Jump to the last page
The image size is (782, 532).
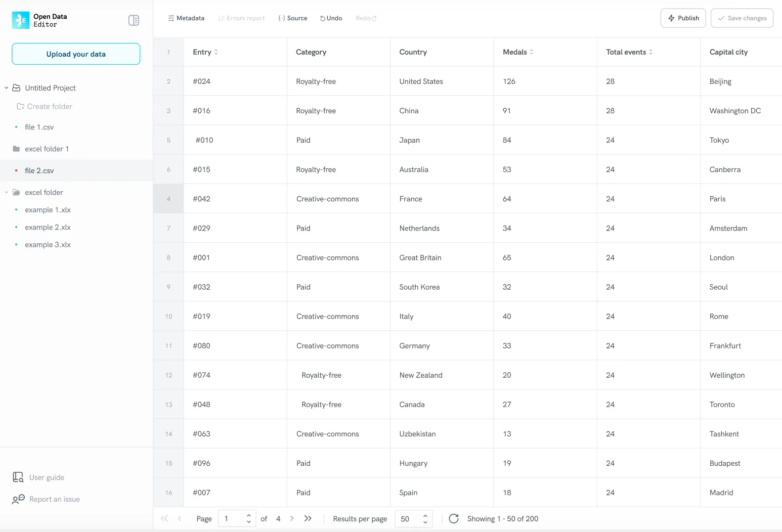pos(308,518)
